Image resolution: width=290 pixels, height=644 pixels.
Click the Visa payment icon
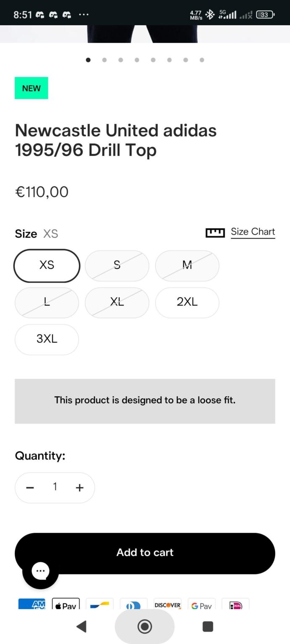coord(99,605)
